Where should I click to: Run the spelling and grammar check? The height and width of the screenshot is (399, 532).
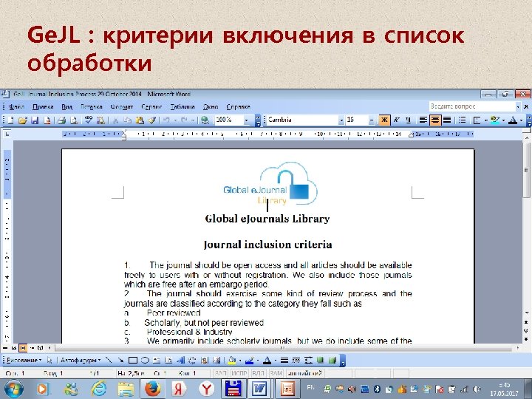(89, 120)
